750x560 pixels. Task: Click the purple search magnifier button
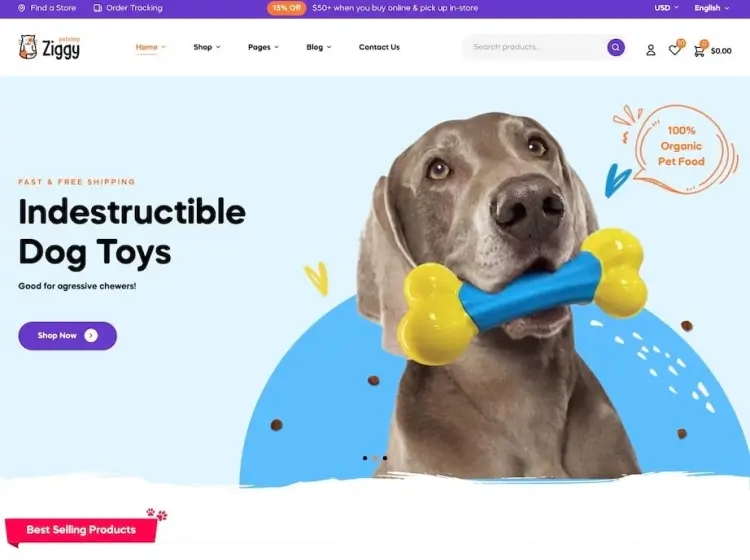tap(616, 47)
